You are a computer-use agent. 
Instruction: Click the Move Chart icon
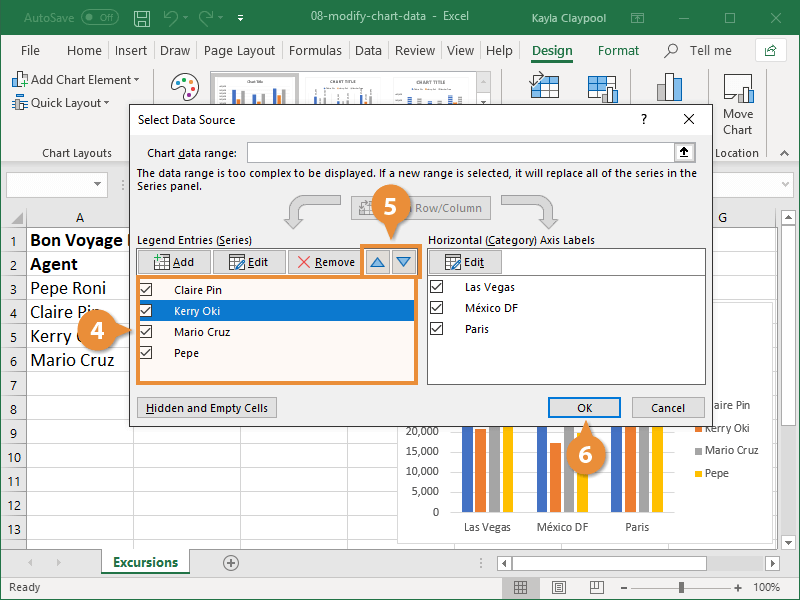tap(737, 95)
